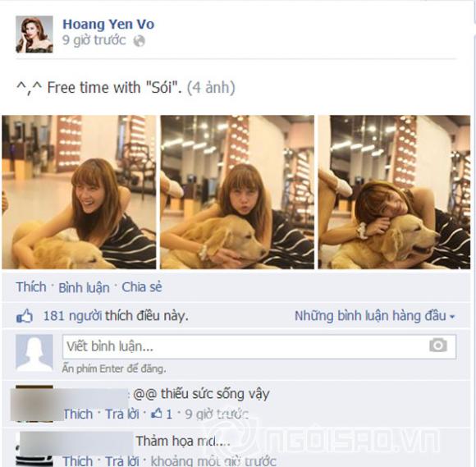
Task: Click the public globe privacy icon
Action: click(x=139, y=41)
